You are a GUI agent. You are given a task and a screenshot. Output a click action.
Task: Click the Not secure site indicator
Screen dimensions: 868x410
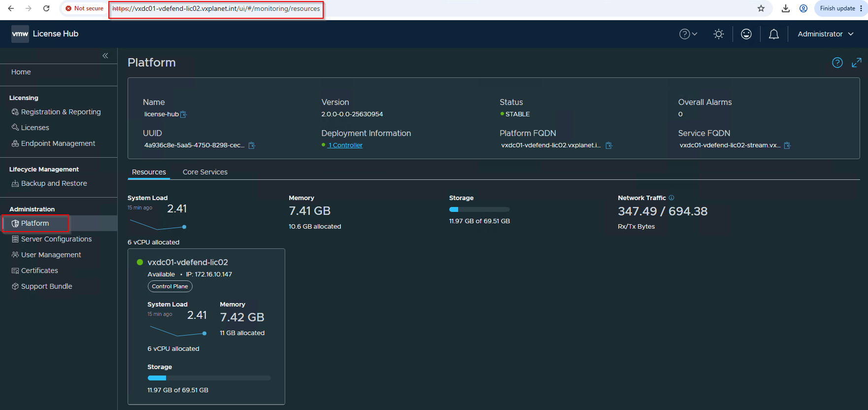pyautogui.click(x=84, y=8)
